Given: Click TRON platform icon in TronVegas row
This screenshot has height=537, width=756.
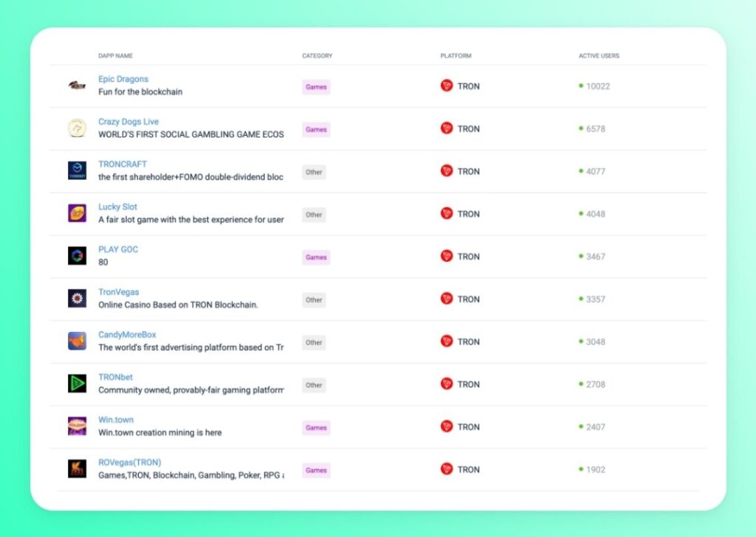Looking at the screenshot, I should click(x=447, y=299).
